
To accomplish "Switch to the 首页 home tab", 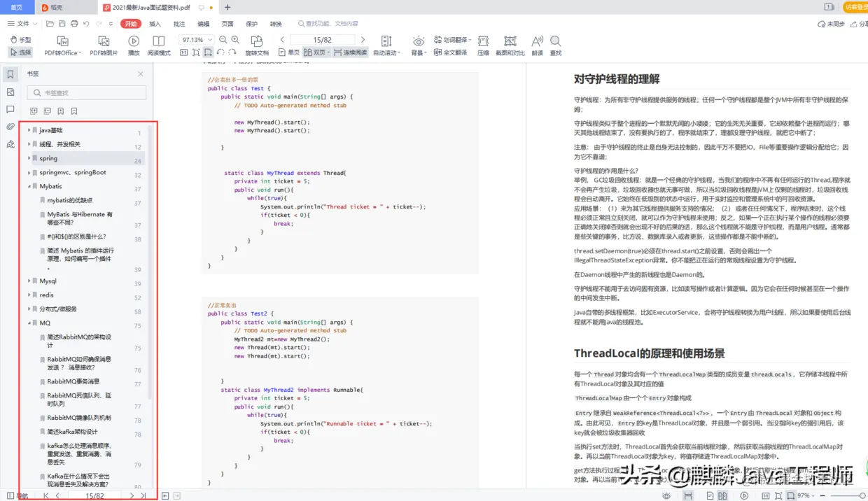I will pyautogui.click(x=16, y=8).
